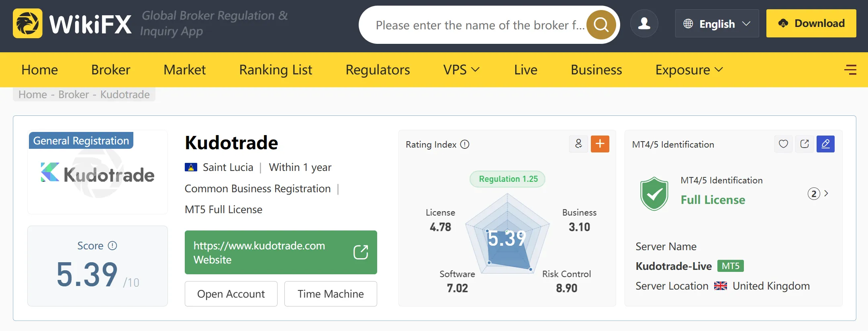Open the English language dropdown
Viewport: 868px width, 331px height.
coord(717,24)
